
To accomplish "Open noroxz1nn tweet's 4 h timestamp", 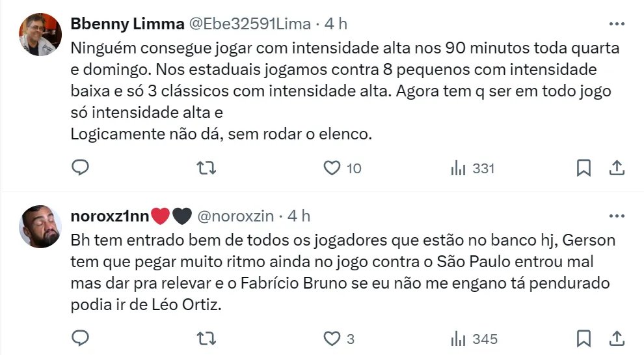I will (x=299, y=216).
